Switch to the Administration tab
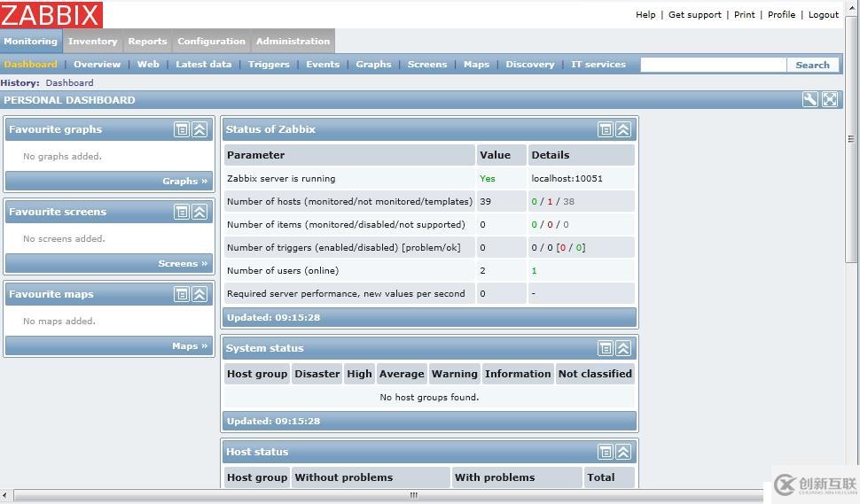The width and height of the screenshot is (860, 504). [x=293, y=41]
